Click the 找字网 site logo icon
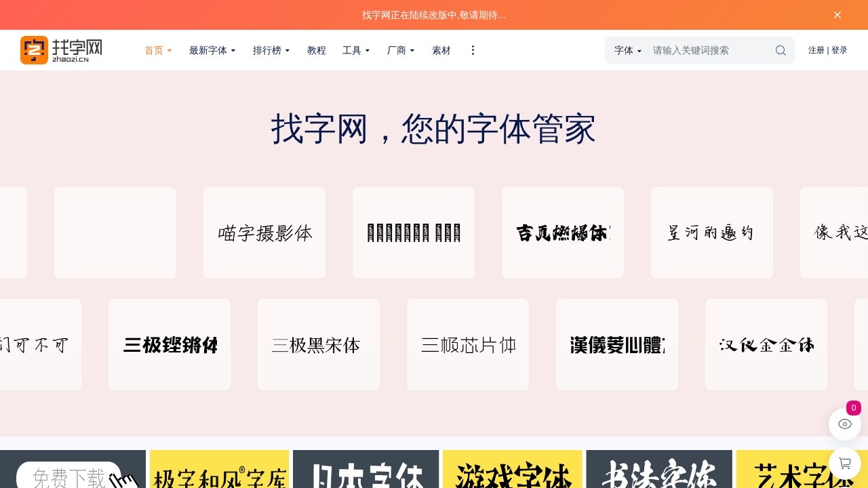The width and height of the screenshot is (868, 488). pyautogui.click(x=34, y=49)
